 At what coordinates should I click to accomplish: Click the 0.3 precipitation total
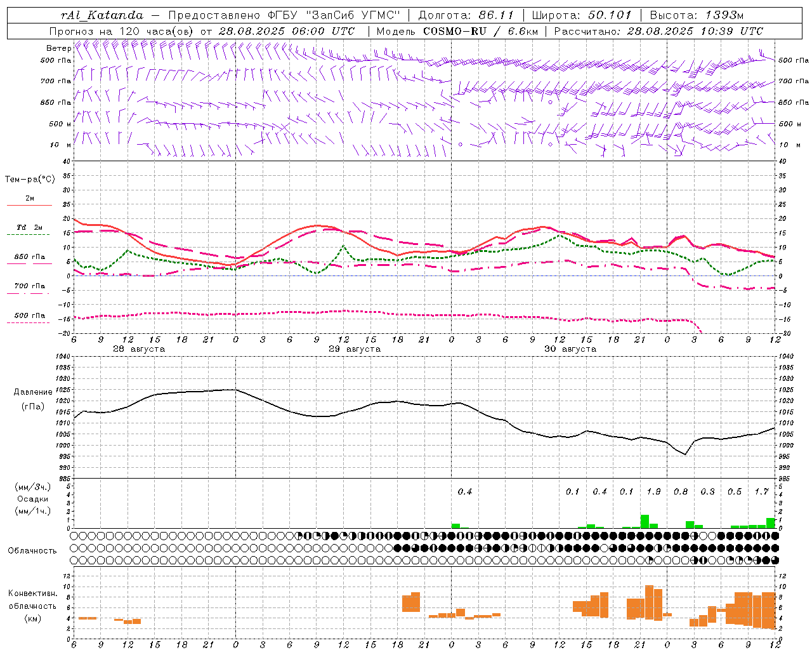click(x=707, y=491)
